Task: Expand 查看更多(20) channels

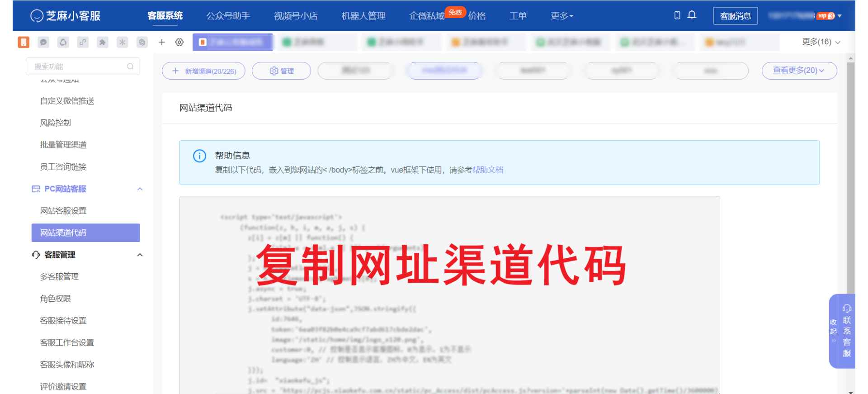Action: (799, 71)
